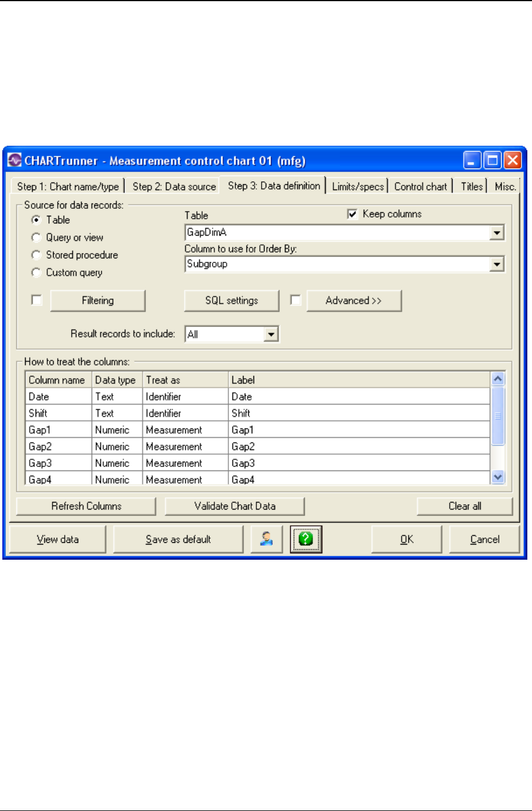Click the Label column header
Image resolution: width=532 pixels, height=811 pixels.
pyautogui.click(x=359, y=380)
